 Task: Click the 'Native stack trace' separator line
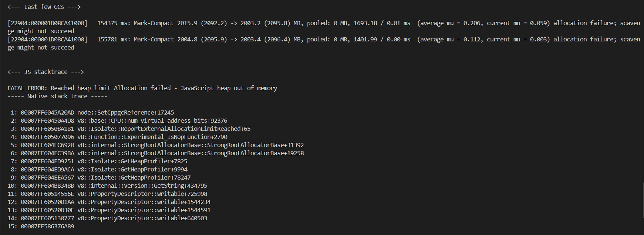(57, 96)
